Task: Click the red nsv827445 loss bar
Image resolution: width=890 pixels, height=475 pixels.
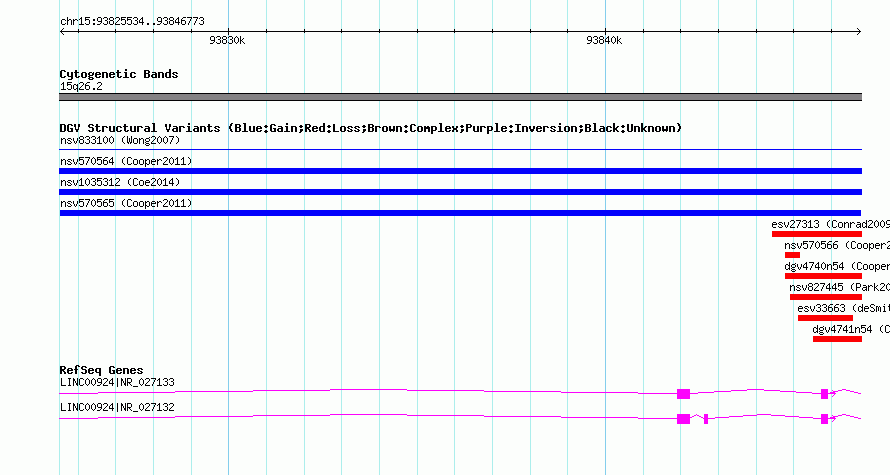Action: 826,297
